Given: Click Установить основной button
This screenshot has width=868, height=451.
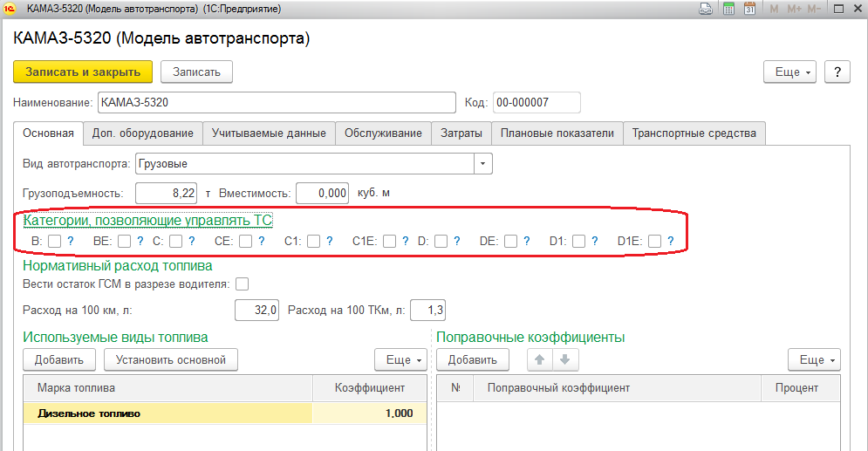Looking at the screenshot, I should [171, 359].
